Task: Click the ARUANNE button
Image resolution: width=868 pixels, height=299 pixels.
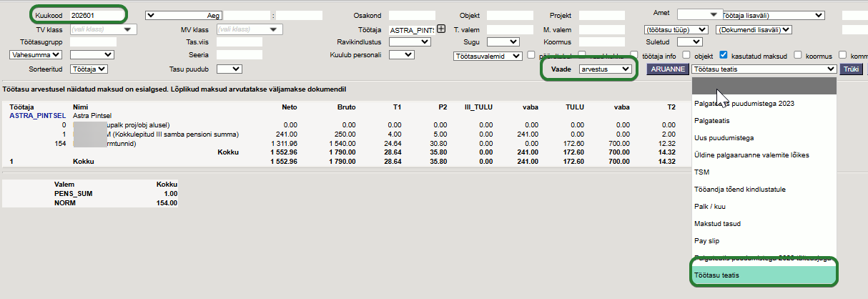Action: coord(667,69)
